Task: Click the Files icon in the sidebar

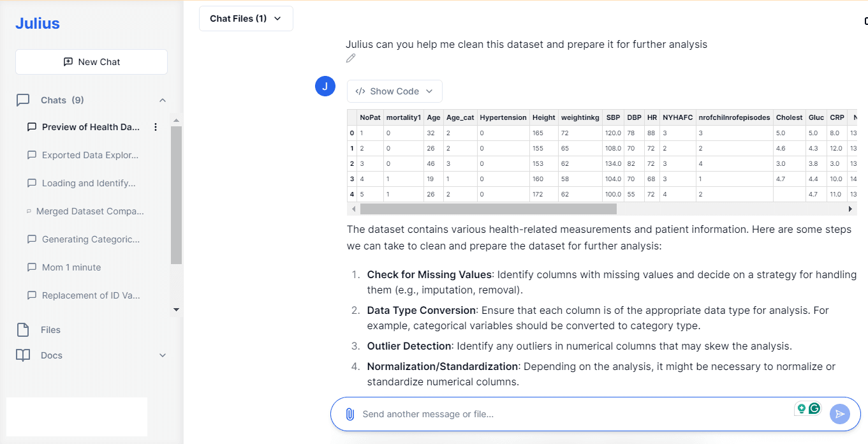Action: [23, 330]
